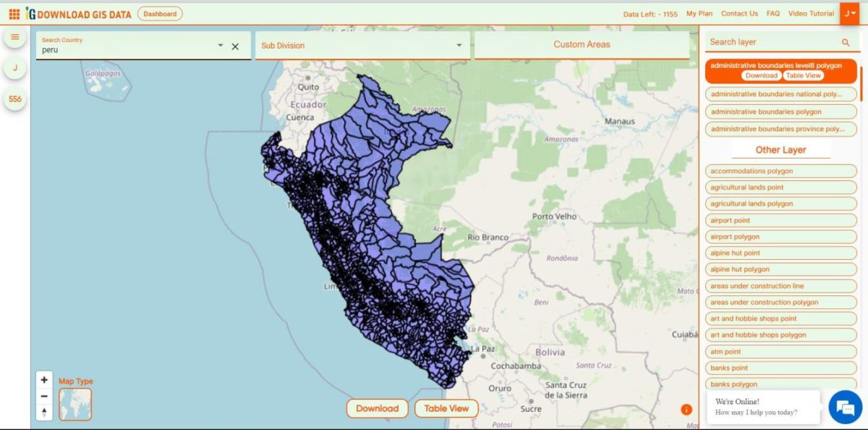Select the accommodations polygon layer
Image resolution: width=868 pixels, height=430 pixels.
[x=780, y=171]
